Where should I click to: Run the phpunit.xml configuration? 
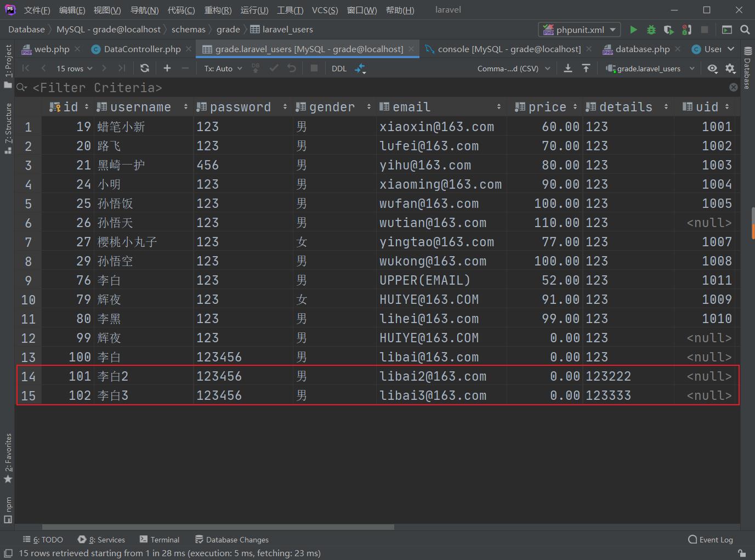633,30
